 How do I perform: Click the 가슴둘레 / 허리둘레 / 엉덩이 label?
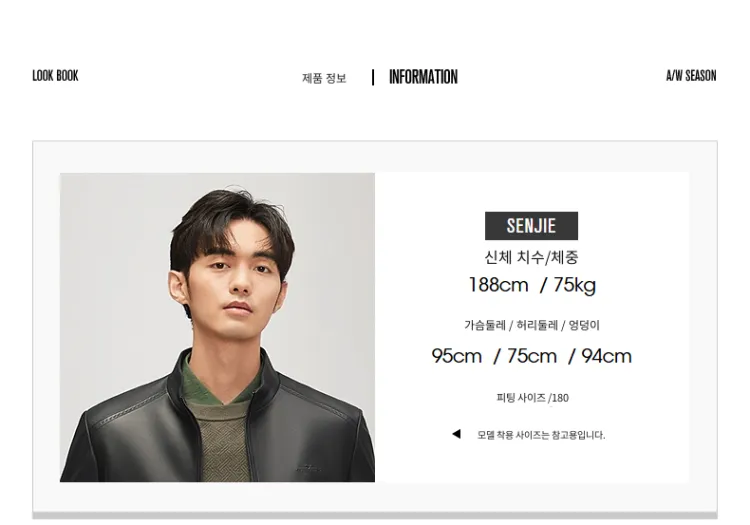(x=531, y=326)
